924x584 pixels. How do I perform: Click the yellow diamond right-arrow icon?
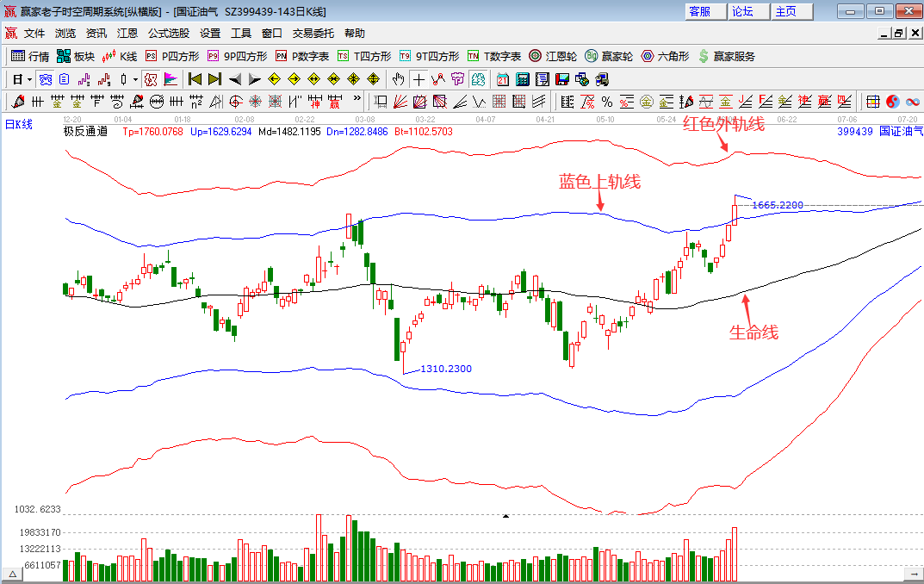(x=294, y=79)
